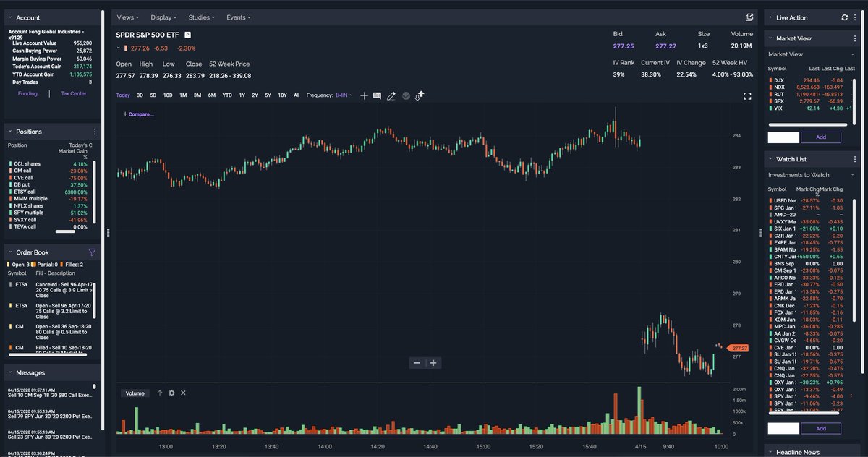
Task: Collapse the Live Action panel
Action: (x=770, y=17)
